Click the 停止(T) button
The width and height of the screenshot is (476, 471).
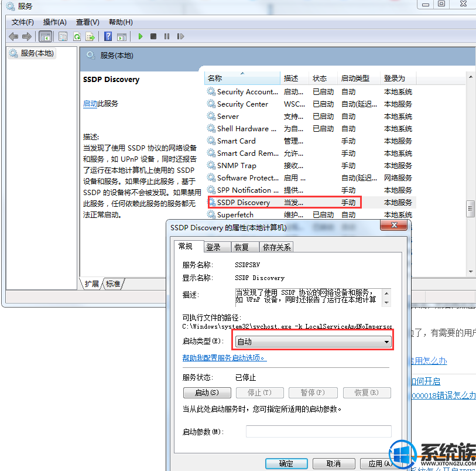point(260,392)
